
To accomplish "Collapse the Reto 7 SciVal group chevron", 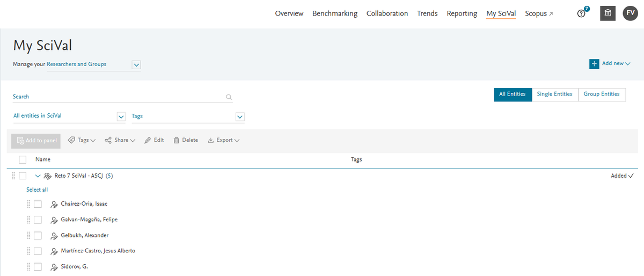I will click(38, 176).
